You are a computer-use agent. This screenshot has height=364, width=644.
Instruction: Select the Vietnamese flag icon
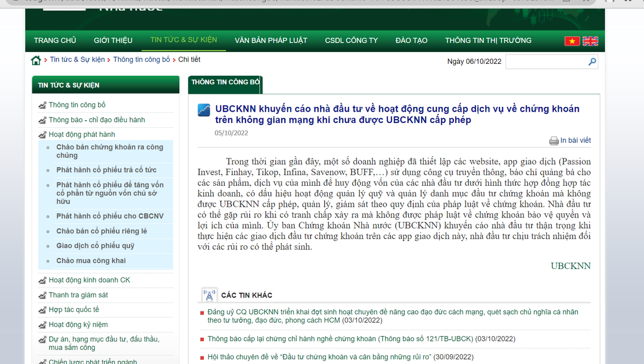(x=572, y=40)
